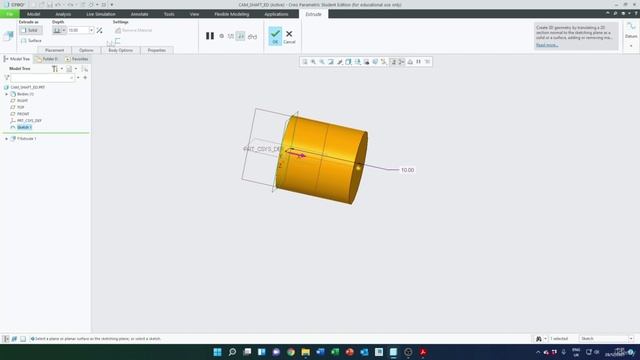Expand the Bodies node in Model Tree
This screenshot has width=640, height=360.
[x=7, y=94]
